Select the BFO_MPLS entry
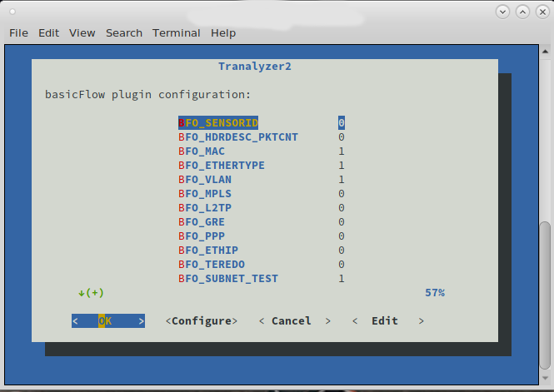This screenshot has height=392, width=554. [205, 193]
